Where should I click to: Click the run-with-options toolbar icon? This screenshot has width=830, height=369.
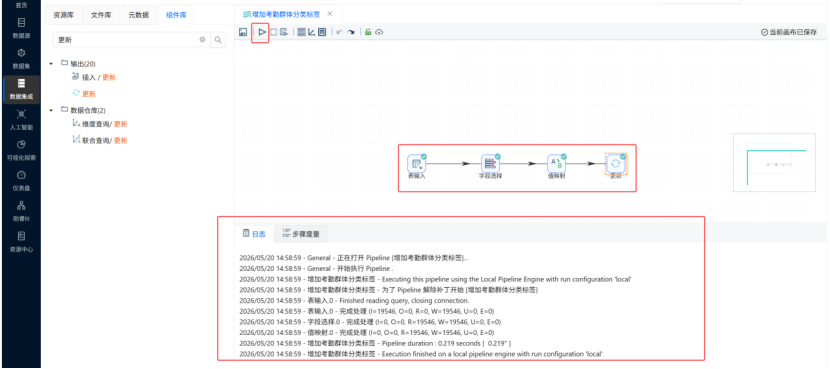[284, 32]
